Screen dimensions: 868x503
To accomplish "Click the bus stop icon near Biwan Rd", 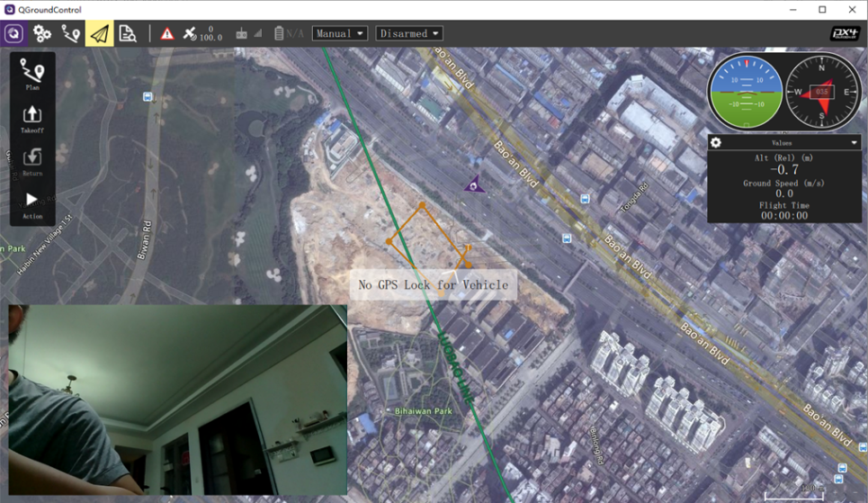I will point(148,97).
